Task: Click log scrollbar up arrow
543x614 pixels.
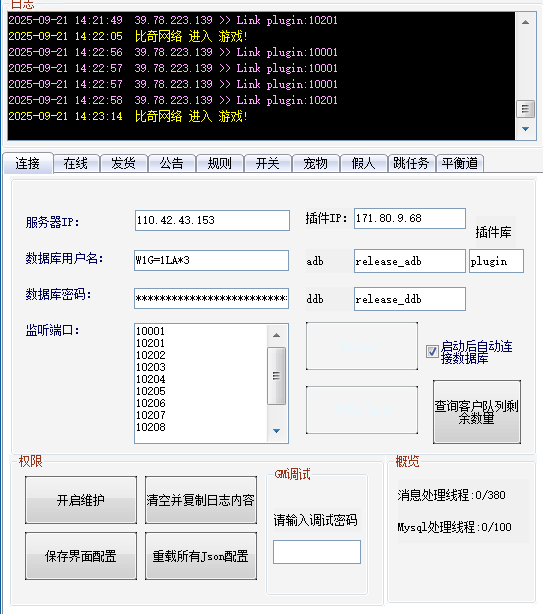Action: (525, 22)
